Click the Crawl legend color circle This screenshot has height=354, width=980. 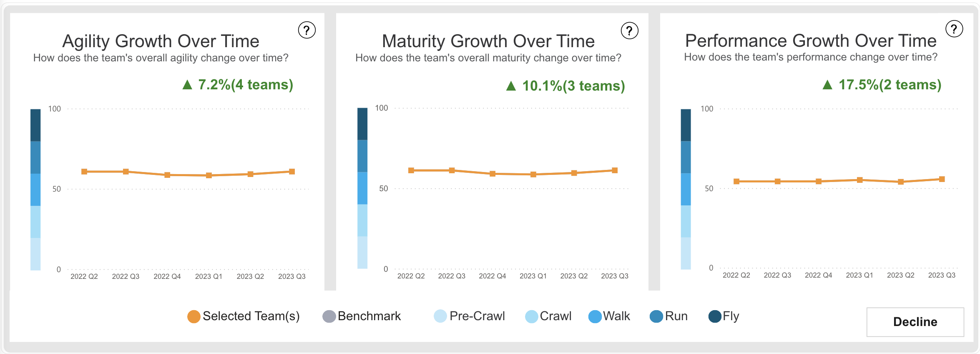[531, 316]
